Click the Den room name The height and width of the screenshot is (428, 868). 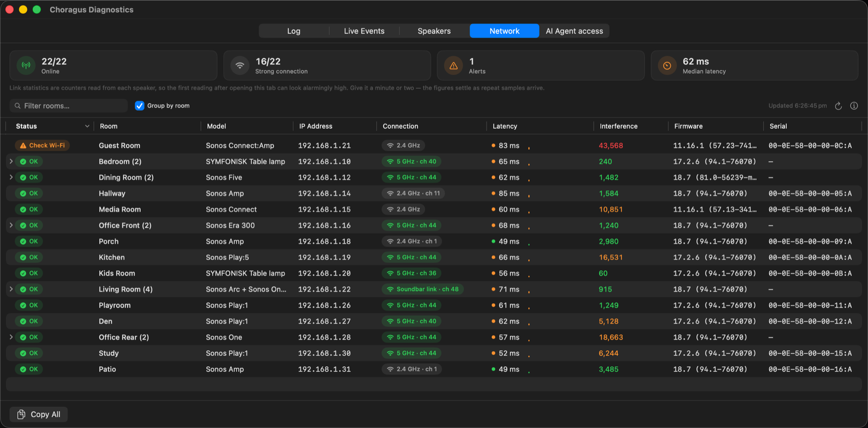[106, 321]
